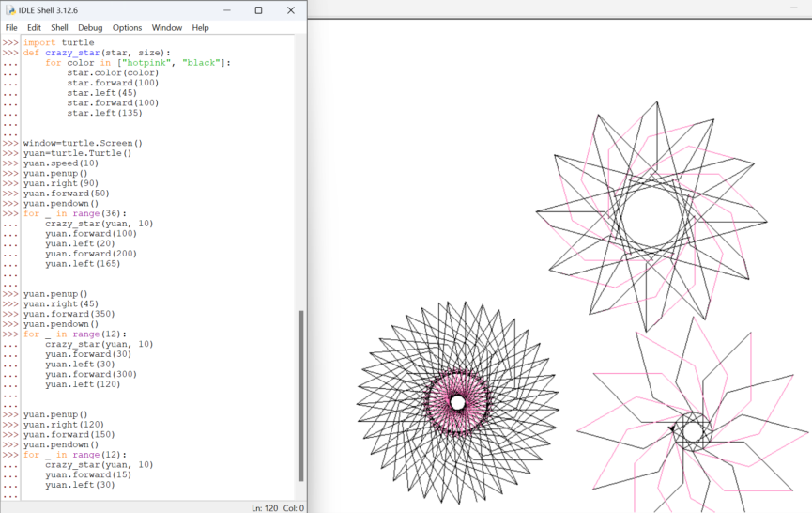The width and height of the screenshot is (812, 513).
Task: Click the 'window=turtle.Screen()' code line
Action: [x=83, y=143]
